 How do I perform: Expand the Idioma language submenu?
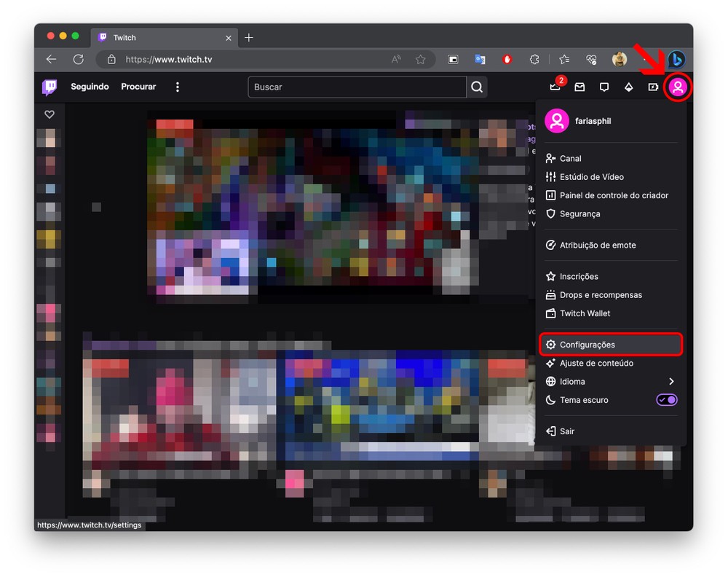tap(670, 382)
